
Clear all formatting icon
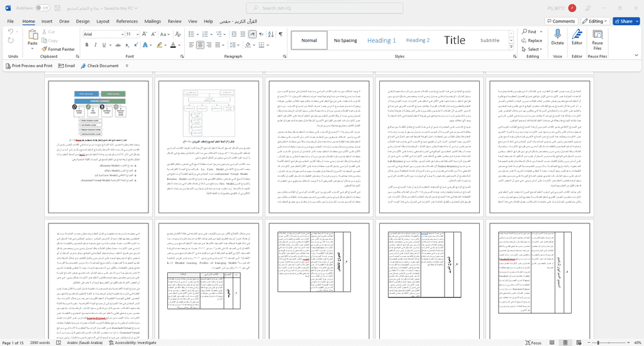pyautogui.click(x=179, y=34)
